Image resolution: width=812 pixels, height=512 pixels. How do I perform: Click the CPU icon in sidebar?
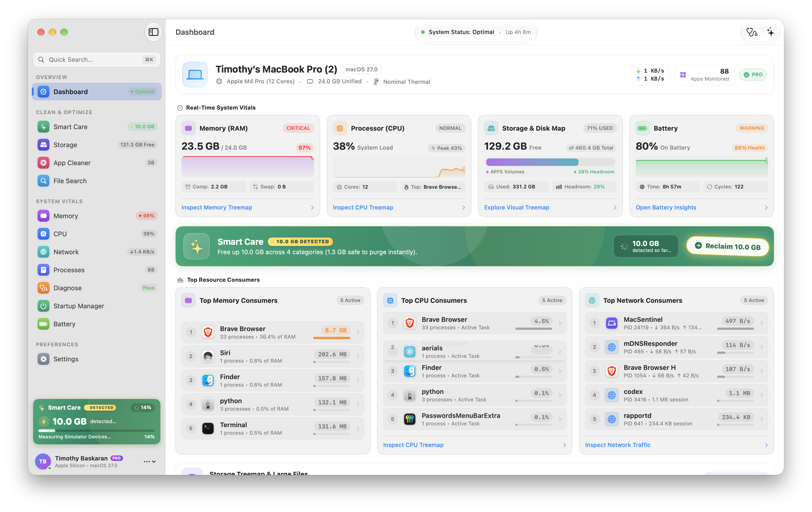coord(43,234)
